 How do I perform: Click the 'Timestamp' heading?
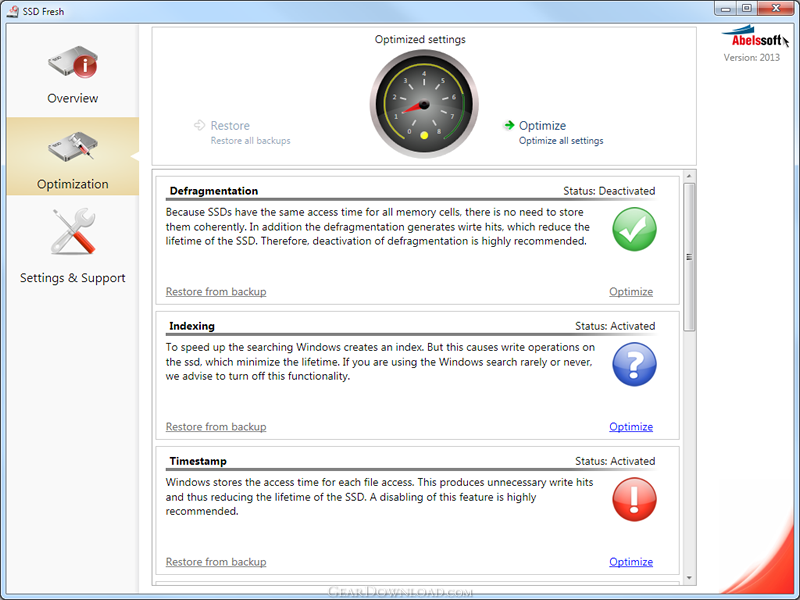(198, 461)
